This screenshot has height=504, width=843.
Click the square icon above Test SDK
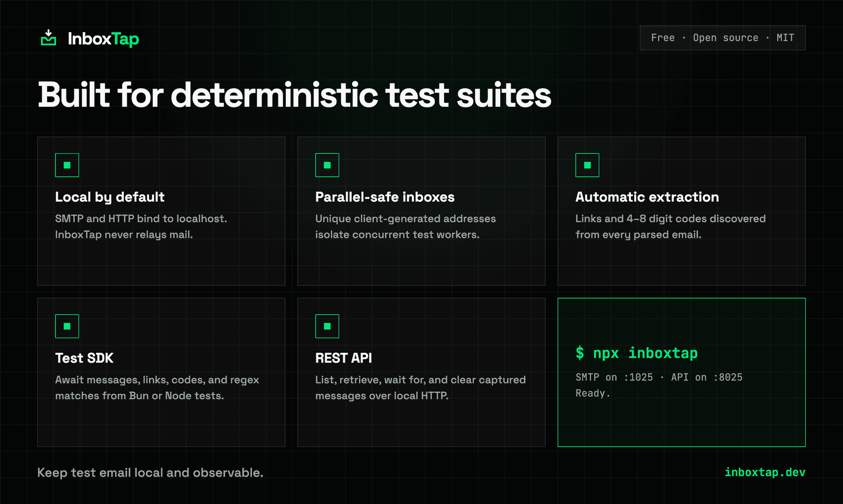[67, 326]
